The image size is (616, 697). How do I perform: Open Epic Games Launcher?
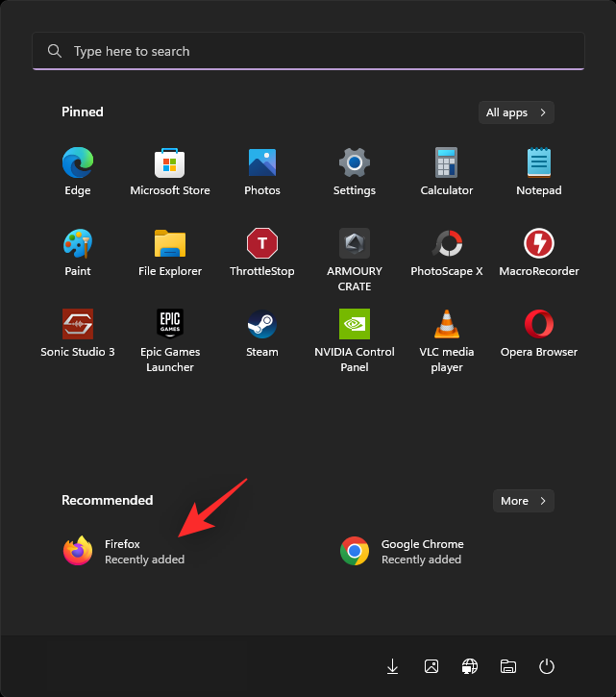[170, 340]
